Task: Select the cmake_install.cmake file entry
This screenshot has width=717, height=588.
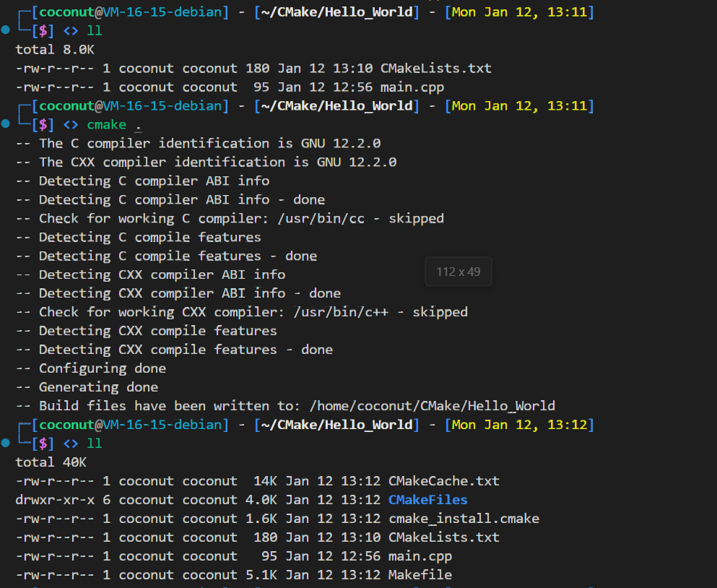Action: tap(464, 518)
